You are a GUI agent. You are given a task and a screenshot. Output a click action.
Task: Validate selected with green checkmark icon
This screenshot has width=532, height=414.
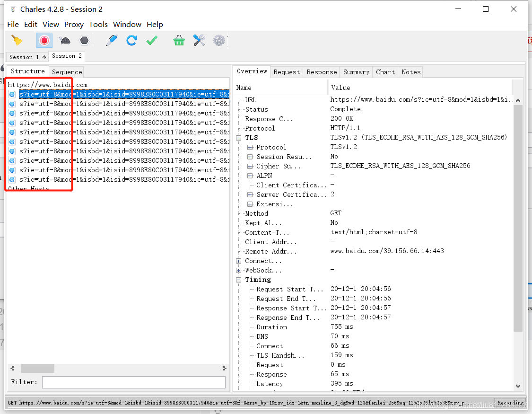(x=152, y=40)
